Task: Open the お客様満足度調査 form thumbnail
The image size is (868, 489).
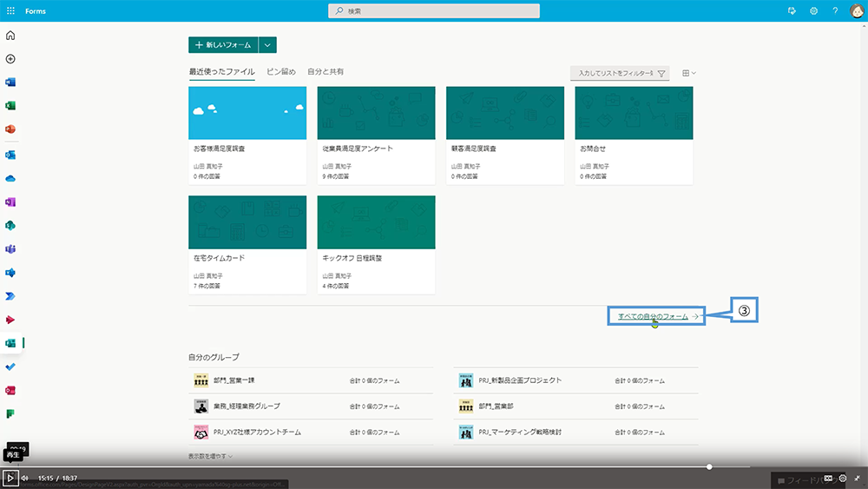Action: coord(247,113)
